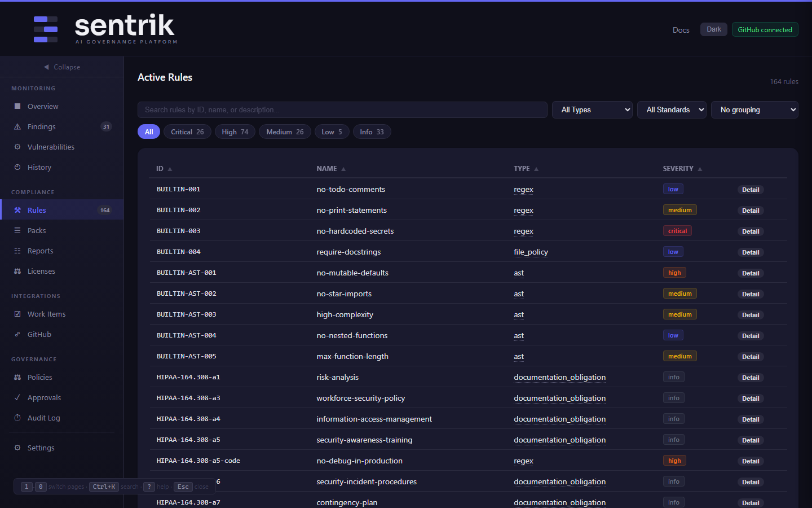Viewport: 812px width, 508px height.
Task: Click the medium badge for no-print-statements
Action: pos(679,210)
